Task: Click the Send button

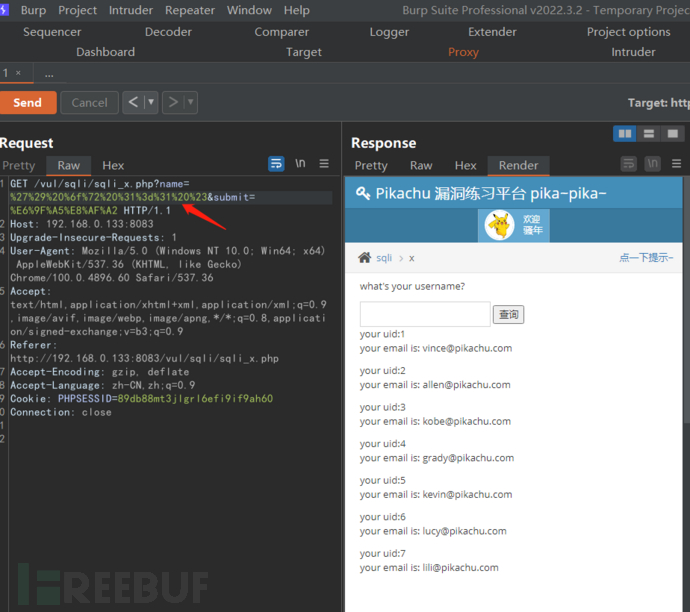Action: (28, 103)
